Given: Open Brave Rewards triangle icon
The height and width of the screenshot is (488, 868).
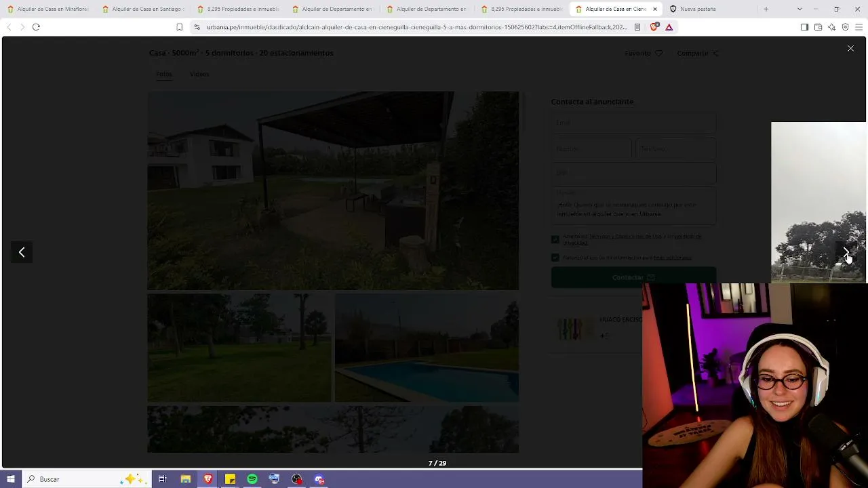Looking at the screenshot, I should coord(669,27).
